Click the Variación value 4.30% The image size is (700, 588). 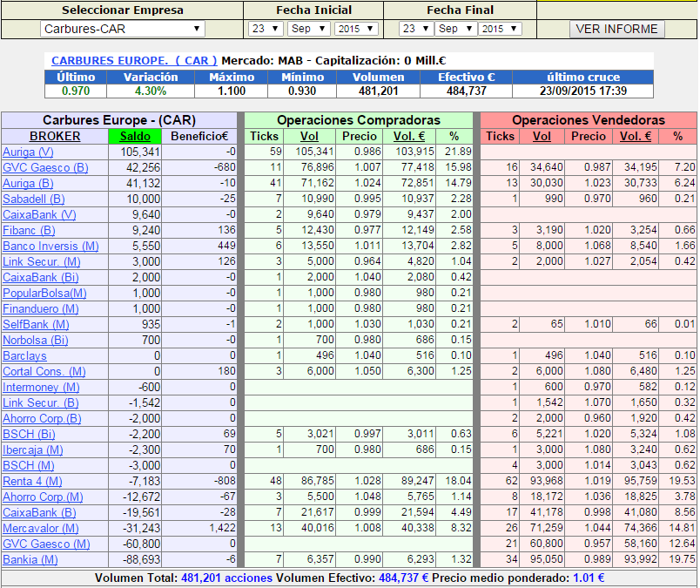coord(151,91)
